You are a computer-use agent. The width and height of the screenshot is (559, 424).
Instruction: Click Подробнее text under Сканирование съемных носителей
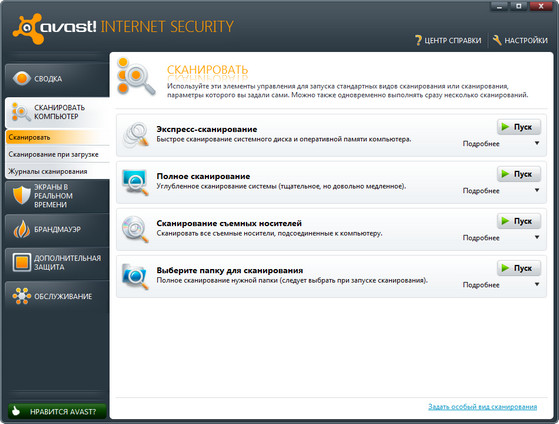click(x=481, y=238)
